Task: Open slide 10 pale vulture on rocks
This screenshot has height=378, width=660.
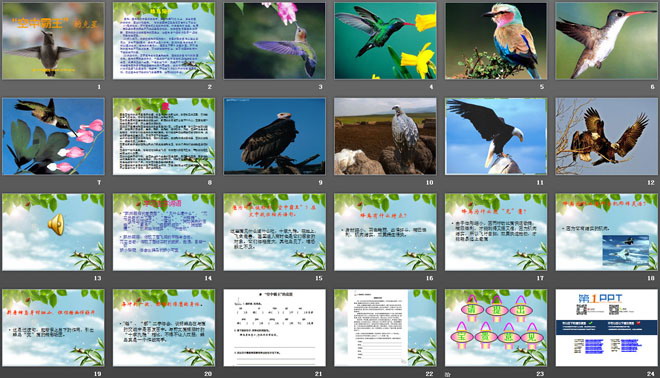Action: pos(386,136)
